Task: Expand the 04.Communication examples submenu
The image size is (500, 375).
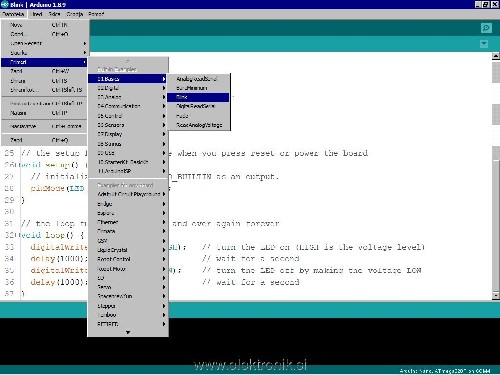Action: pos(128,106)
